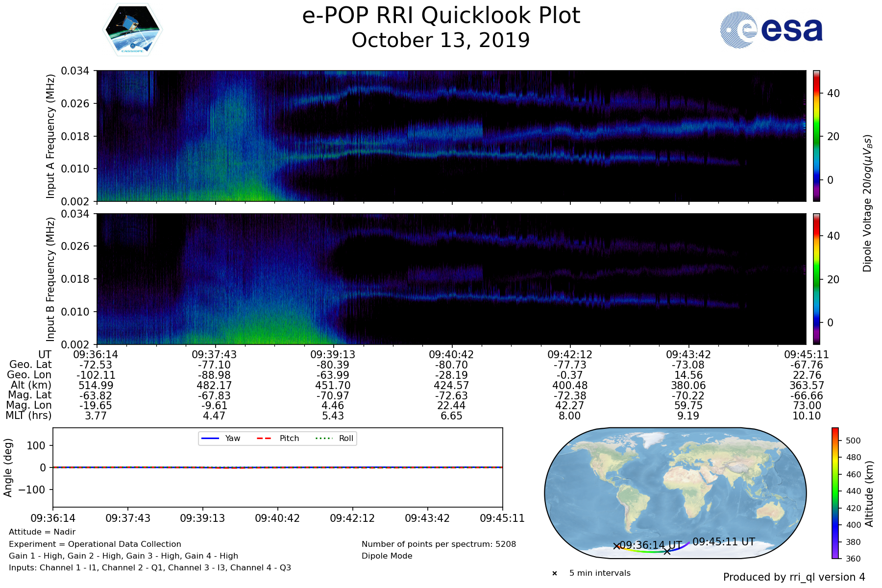Click the Input B spectrogram colorbar
The image size is (882, 588).
[x=816, y=278]
